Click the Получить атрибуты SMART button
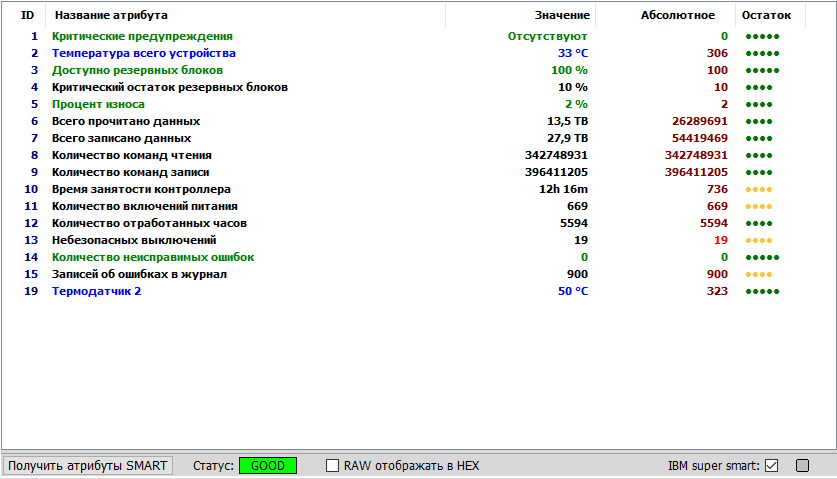 click(x=88, y=466)
